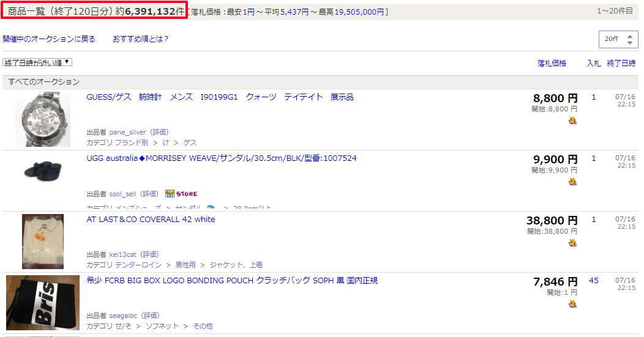Open the sort order dropdown 終了日時が近い順
Screen dimensions: 644x337
point(37,62)
